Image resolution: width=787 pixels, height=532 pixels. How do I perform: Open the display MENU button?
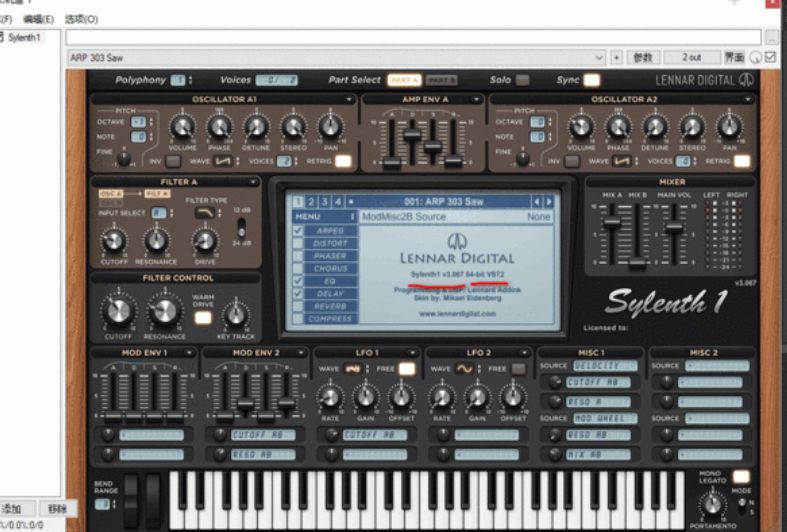pyautogui.click(x=324, y=216)
